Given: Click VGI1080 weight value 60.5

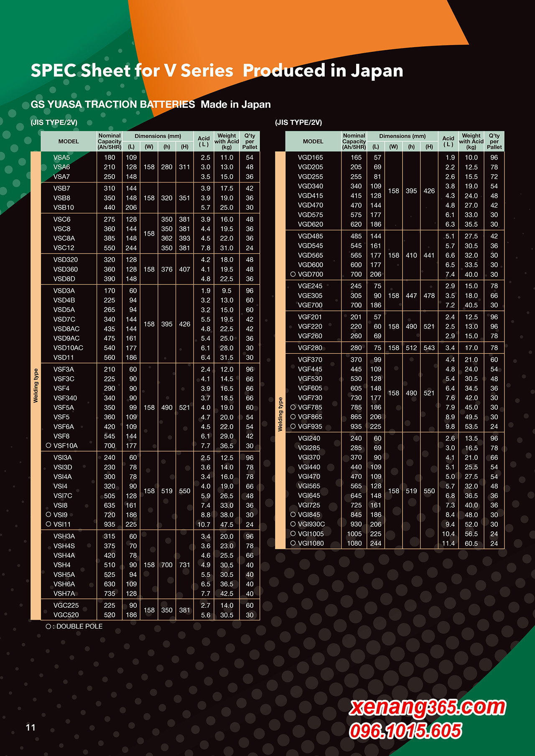Looking at the screenshot, I should 471,544.
